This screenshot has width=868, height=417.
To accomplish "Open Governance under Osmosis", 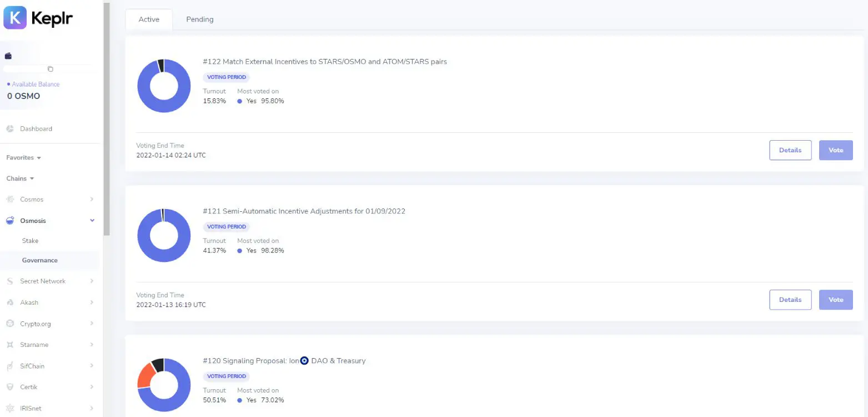I will pyautogui.click(x=40, y=260).
